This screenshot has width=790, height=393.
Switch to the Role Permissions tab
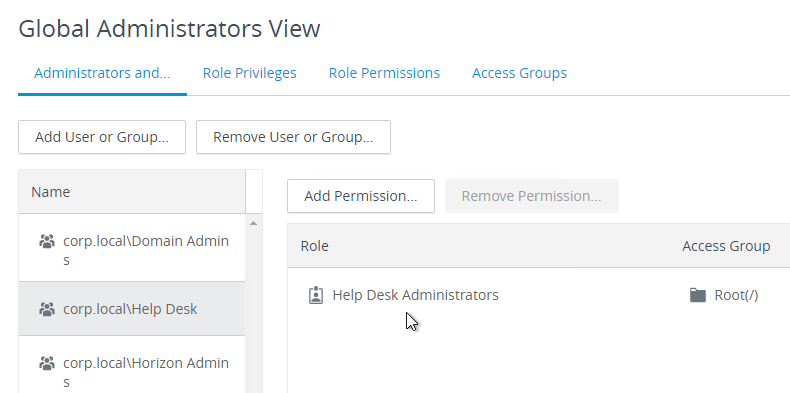(x=384, y=73)
